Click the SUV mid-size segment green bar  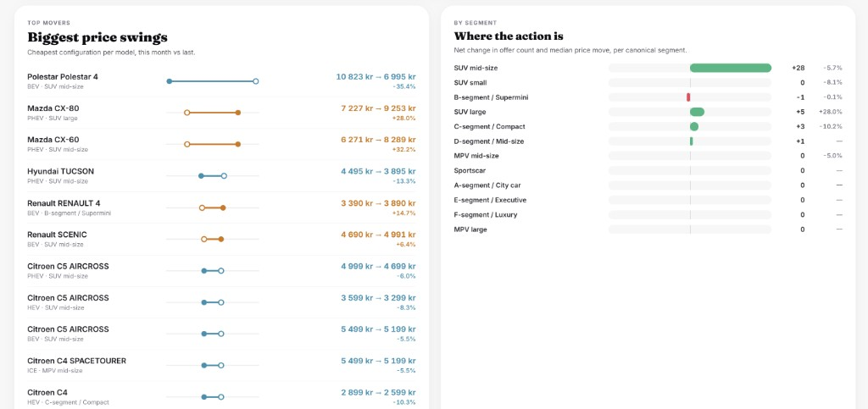(x=731, y=68)
